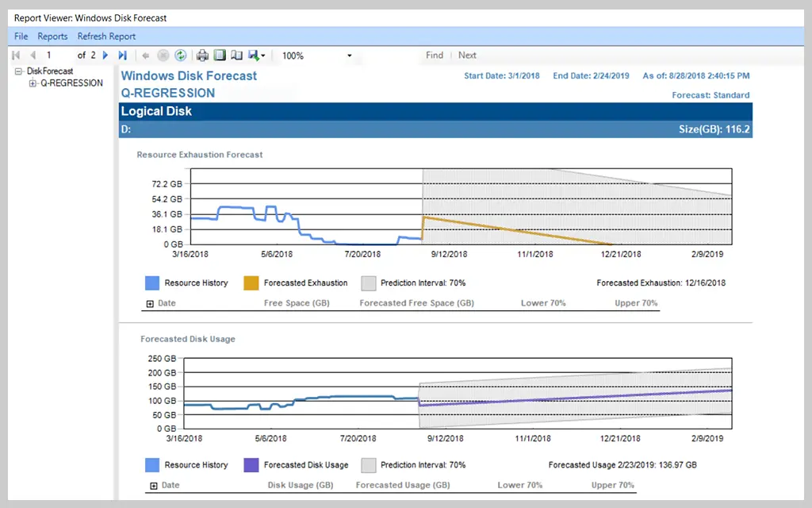Advance to next page with the arrow icon

[105, 56]
